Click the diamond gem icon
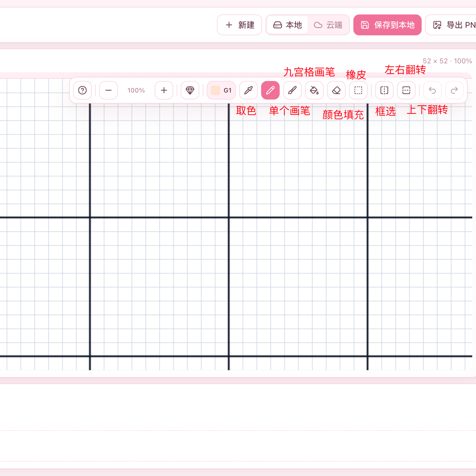This screenshot has width=476, height=476. click(190, 90)
